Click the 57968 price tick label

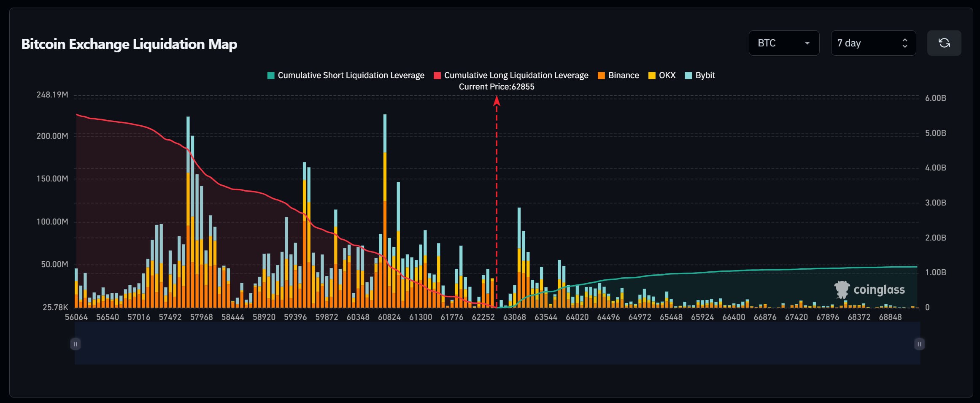coord(201,317)
